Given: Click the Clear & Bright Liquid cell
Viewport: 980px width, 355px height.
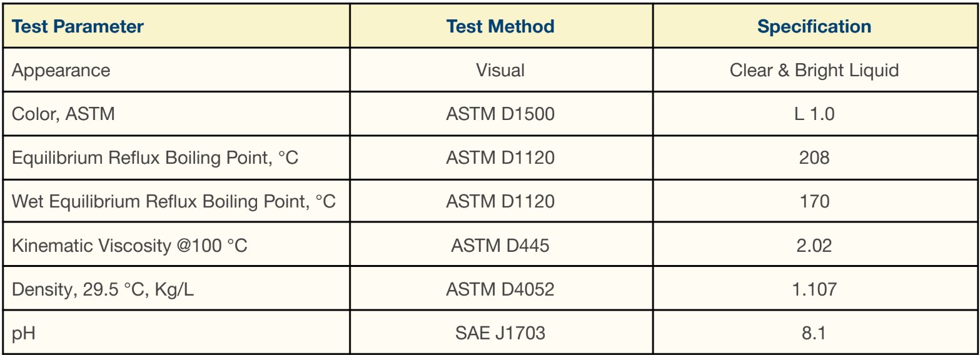Looking at the screenshot, I should pyautogui.click(x=814, y=70).
